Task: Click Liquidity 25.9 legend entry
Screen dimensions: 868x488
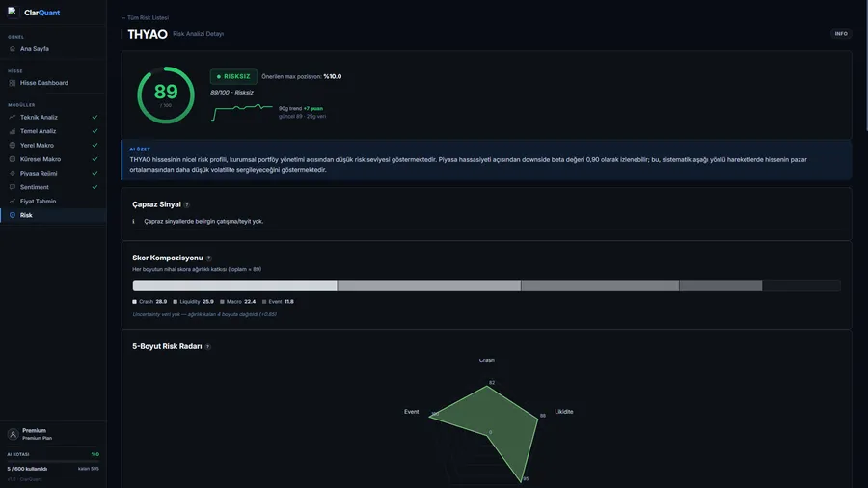Action: 193,302
